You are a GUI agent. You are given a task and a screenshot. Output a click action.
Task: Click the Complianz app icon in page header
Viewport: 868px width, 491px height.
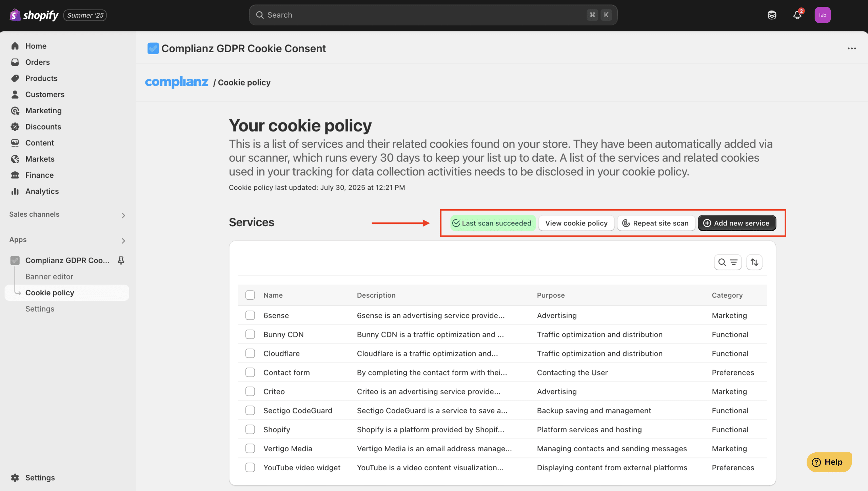point(153,48)
